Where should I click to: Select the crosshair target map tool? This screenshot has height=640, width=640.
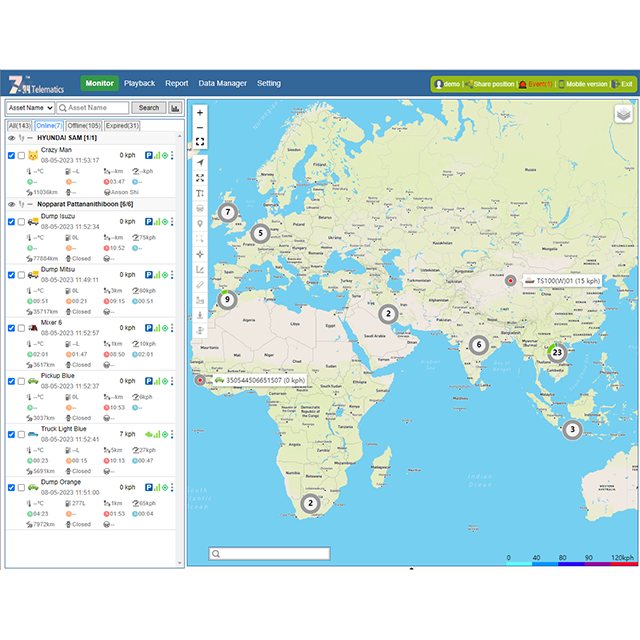(x=200, y=254)
